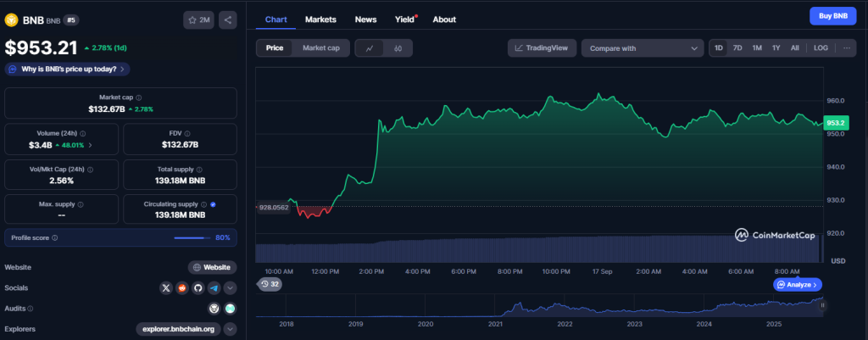
Task: Toggle chart to Market cap view
Action: (x=321, y=48)
